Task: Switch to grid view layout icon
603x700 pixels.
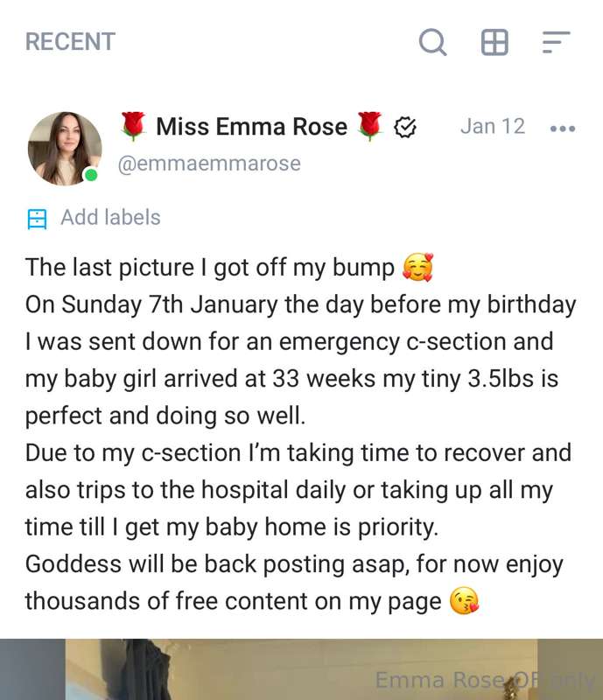Action: point(494,42)
